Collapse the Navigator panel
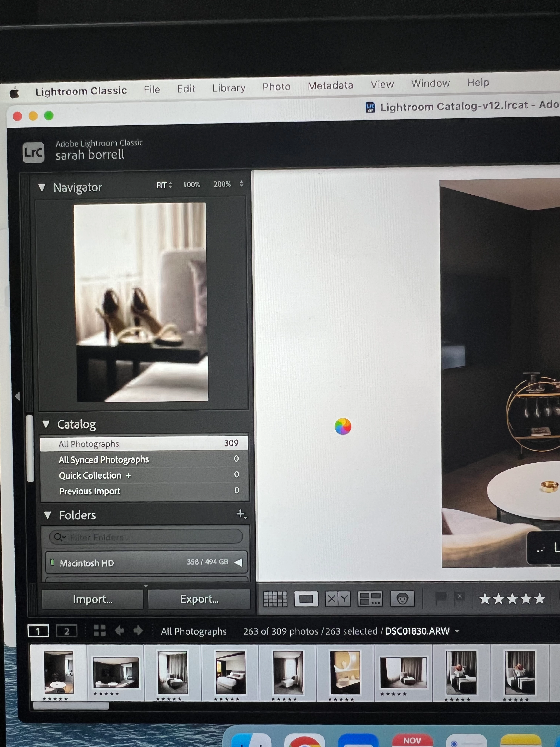560x747 pixels. click(x=42, y=187)
